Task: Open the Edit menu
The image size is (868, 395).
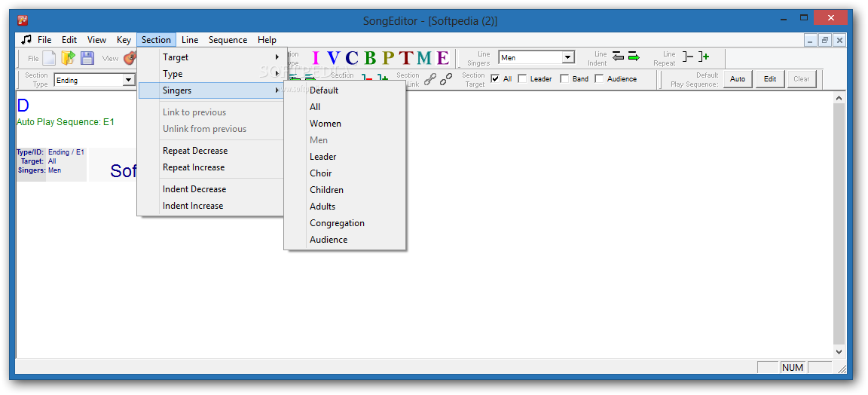Action: [x=69, y=40]
